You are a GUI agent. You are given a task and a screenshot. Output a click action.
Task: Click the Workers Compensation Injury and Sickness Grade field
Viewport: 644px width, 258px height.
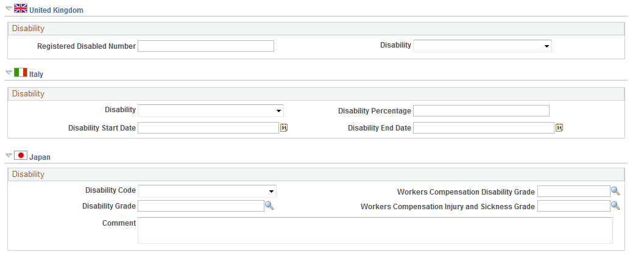click(574, 206)
